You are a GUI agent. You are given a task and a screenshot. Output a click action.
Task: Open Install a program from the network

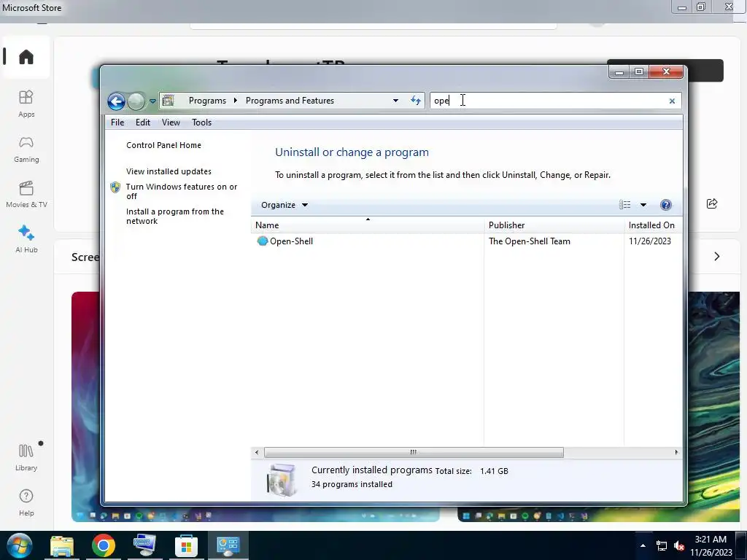(175, 216)
